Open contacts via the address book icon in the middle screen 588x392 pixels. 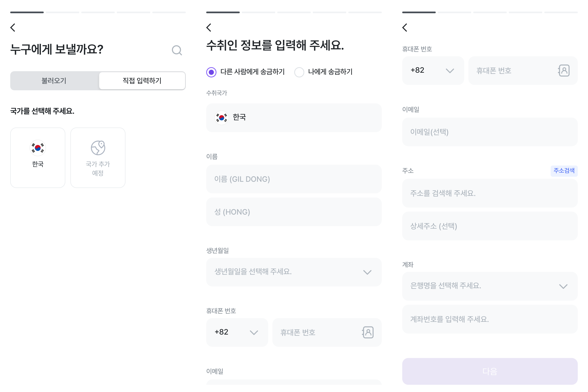(368, 332)
